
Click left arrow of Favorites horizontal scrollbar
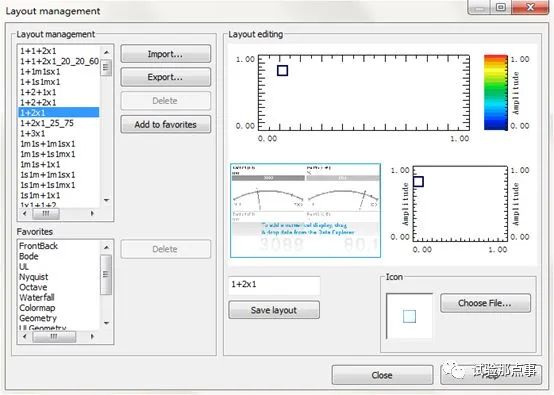(x=24, y=336)
